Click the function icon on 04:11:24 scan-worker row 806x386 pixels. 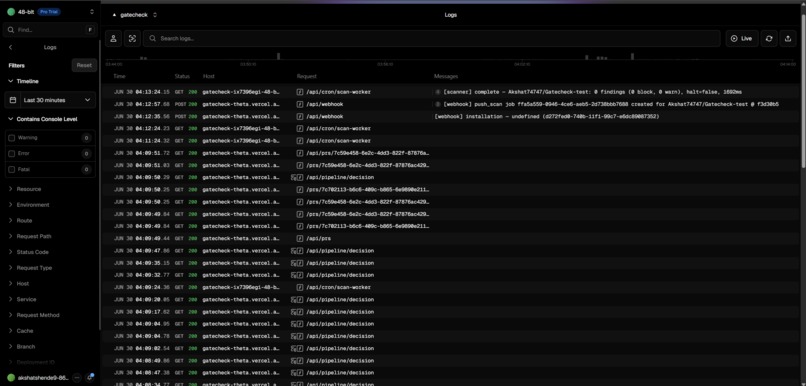pyautogui.click(x=300, y=141)
